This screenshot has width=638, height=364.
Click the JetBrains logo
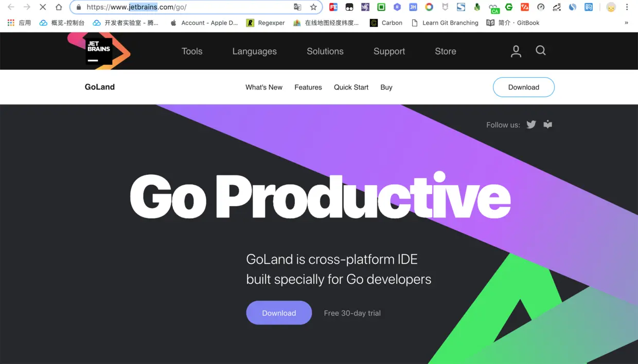tap(99, 51)
